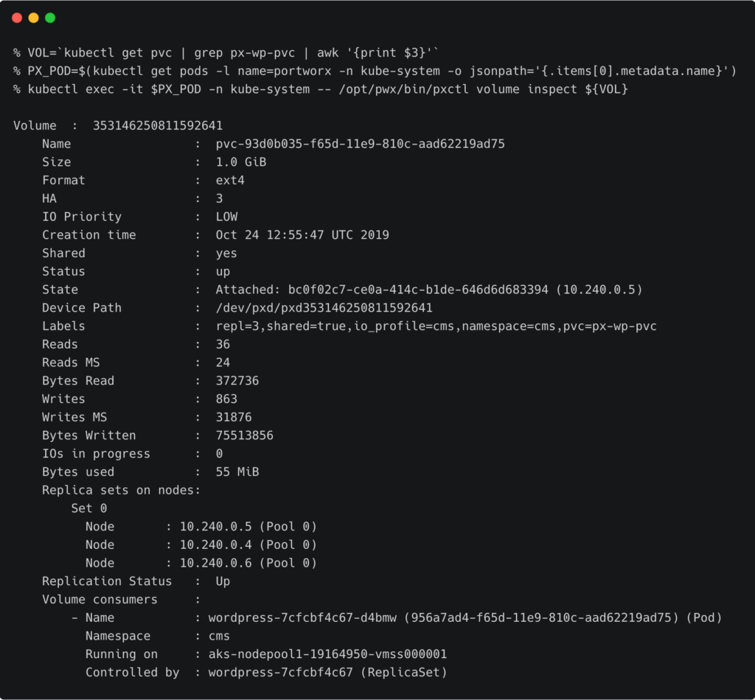Click the volume ID 353146250811592641
The width and height of the screenshot is (755, 700).
[x=157, y=125]
